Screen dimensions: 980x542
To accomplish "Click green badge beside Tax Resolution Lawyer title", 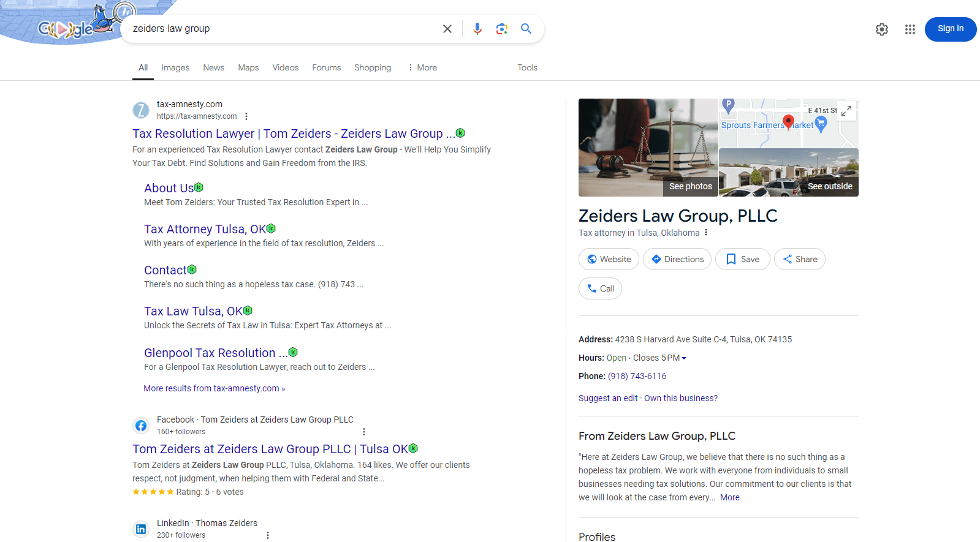I will coord(460,133).
